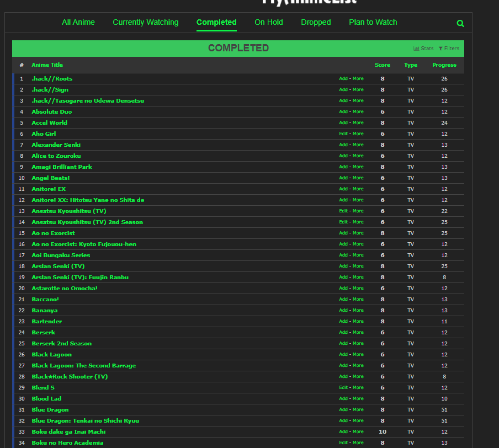Open the .hack//Roots anime title

pyautogui.click(x=52, y=78)
